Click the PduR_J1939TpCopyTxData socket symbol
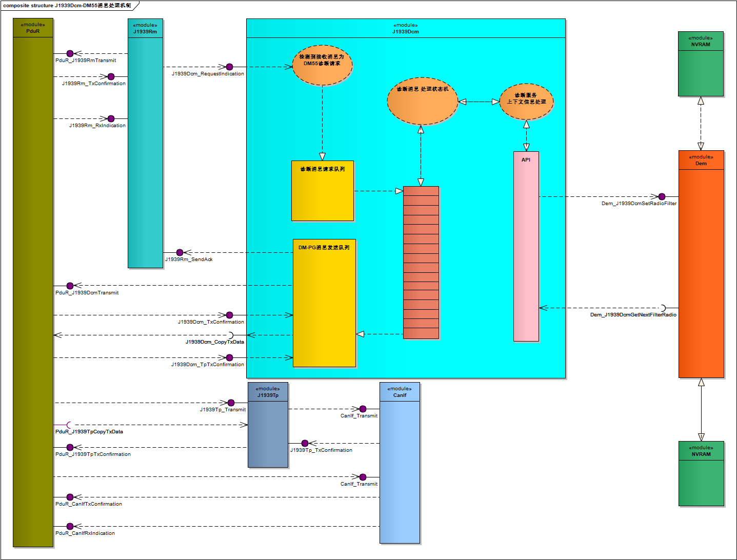The height and width of the screenshot is (560, 737). coord(69,425)
